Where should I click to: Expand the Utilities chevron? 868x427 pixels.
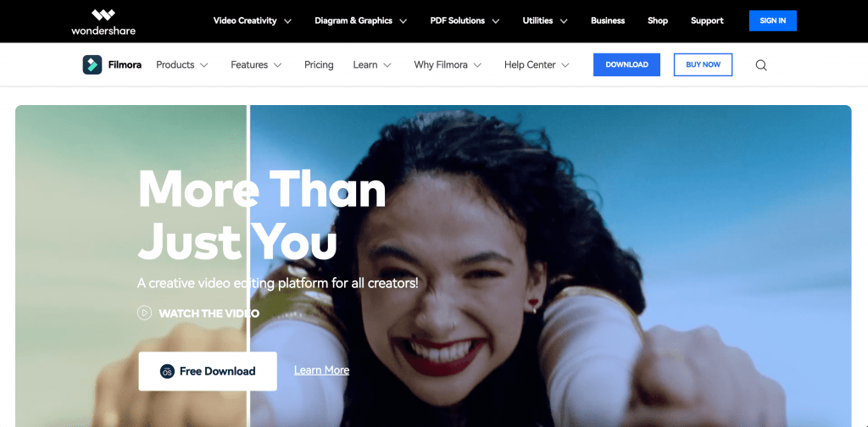coord(564,21)
